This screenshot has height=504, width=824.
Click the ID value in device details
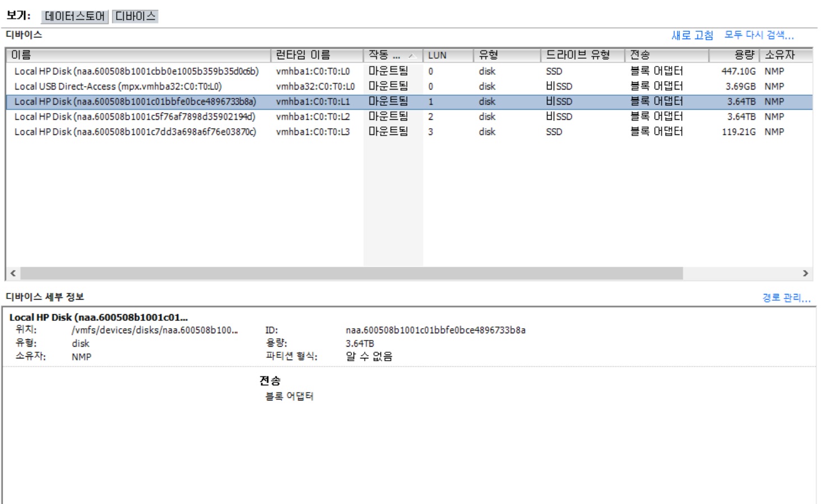(x=436, y=330)
